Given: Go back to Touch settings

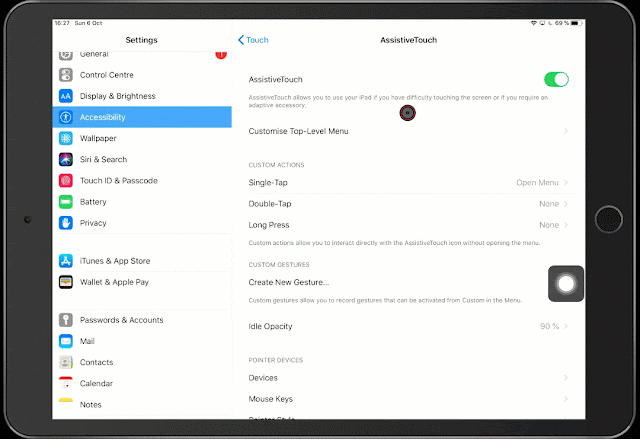Looking at the screenshot, I should pyautogui.click(x=253, y=40).
